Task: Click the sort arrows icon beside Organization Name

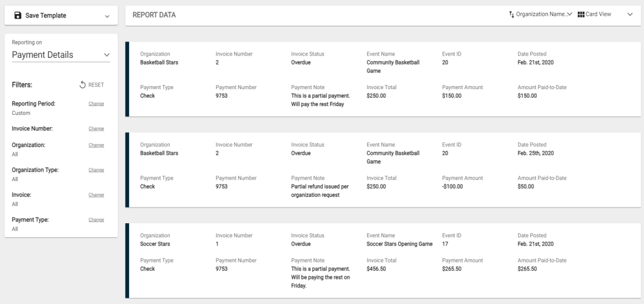Action: pyautogui.click(x=512, y=15)
